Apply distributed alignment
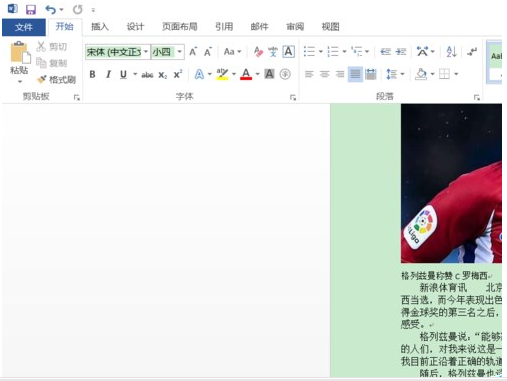The height and width of the screenshot is (381, 507). coord(370,74)
